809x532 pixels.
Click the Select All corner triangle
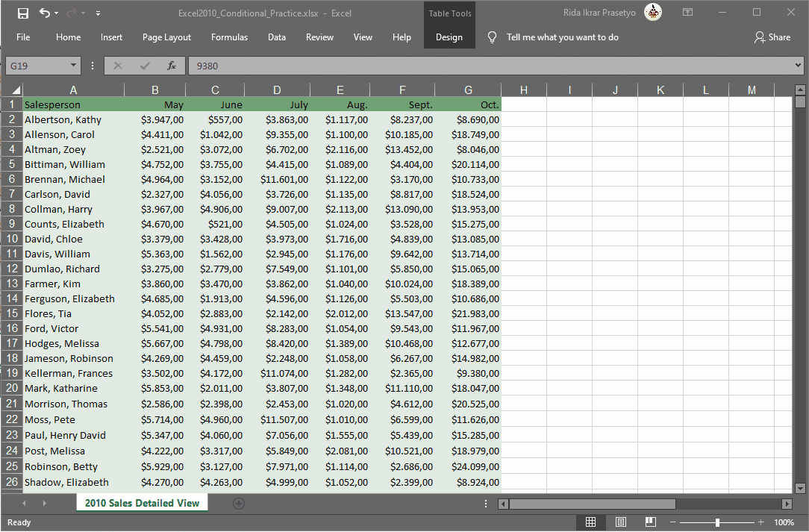tap(16, 90)
